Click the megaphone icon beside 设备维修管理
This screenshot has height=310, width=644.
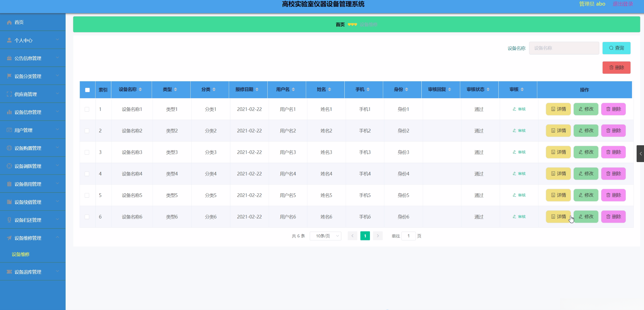(x=9, y=238)
